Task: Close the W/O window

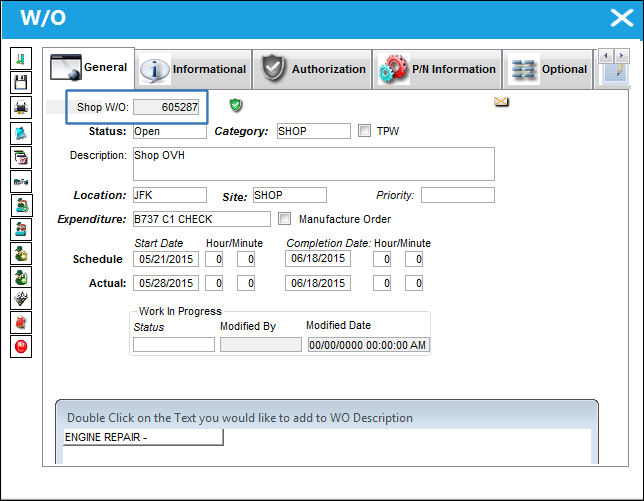Action: (621, 18)
